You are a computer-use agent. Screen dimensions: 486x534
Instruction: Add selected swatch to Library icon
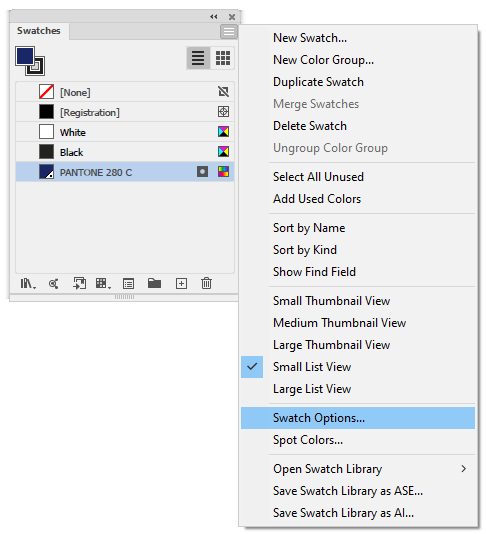[x=80, y=283]
